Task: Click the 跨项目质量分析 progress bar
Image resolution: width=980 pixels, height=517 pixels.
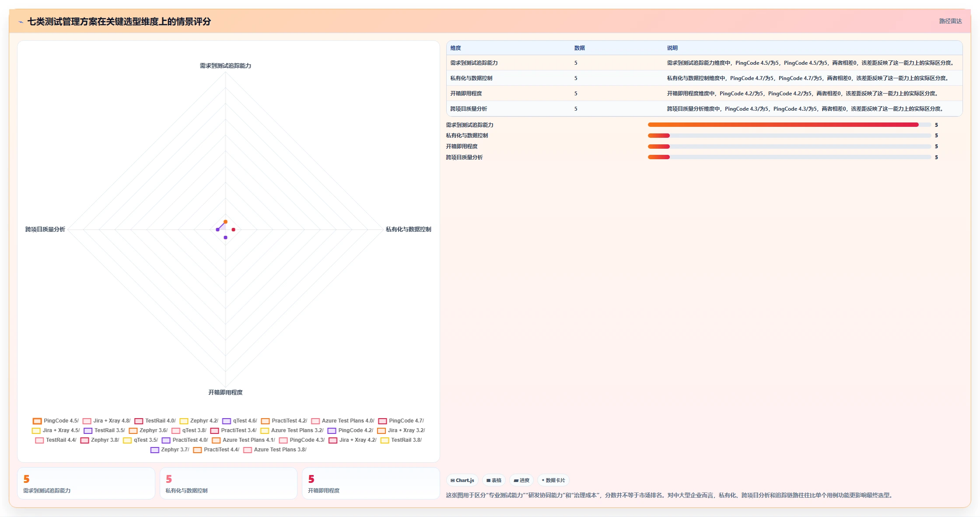Action: (789, 157)
